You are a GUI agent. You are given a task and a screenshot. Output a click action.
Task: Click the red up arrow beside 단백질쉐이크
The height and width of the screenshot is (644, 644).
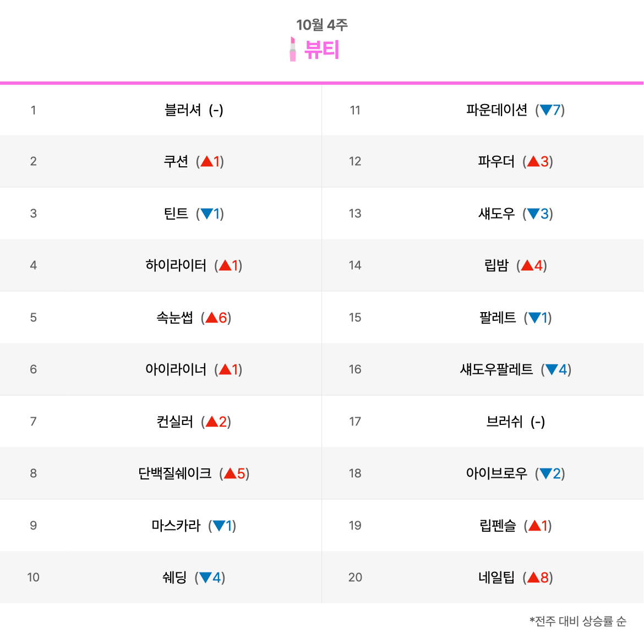tap(230, 473)
